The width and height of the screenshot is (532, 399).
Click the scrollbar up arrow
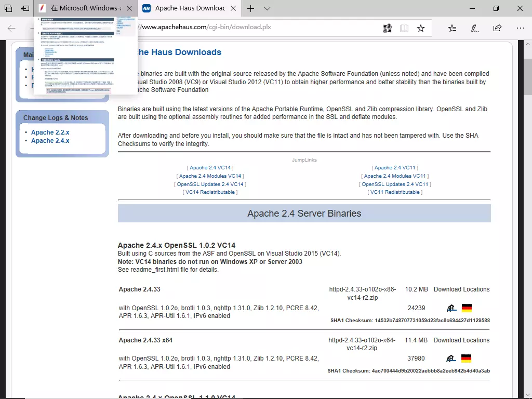[x=528, y=45]
